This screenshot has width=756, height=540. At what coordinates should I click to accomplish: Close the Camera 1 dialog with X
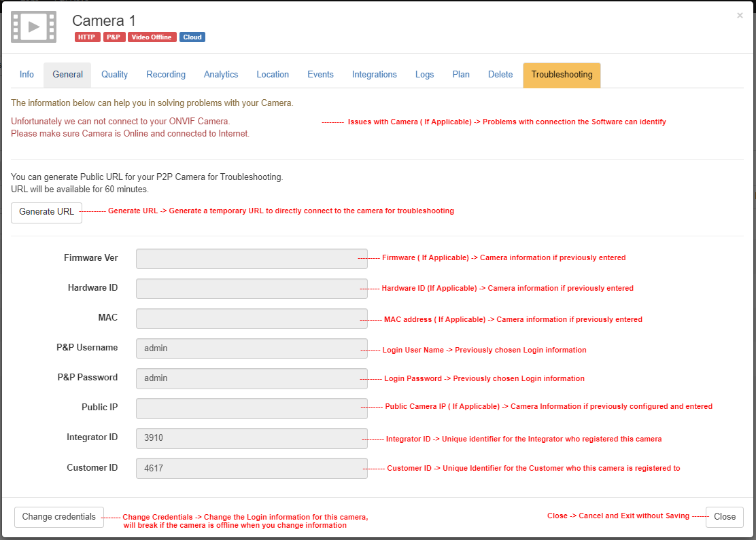(740, 16)
